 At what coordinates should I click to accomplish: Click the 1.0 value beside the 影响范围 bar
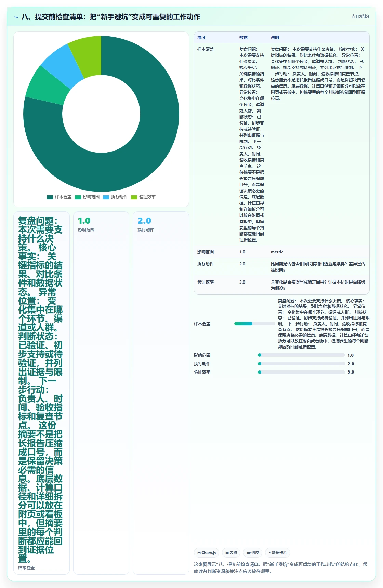(x=351, y=355)
